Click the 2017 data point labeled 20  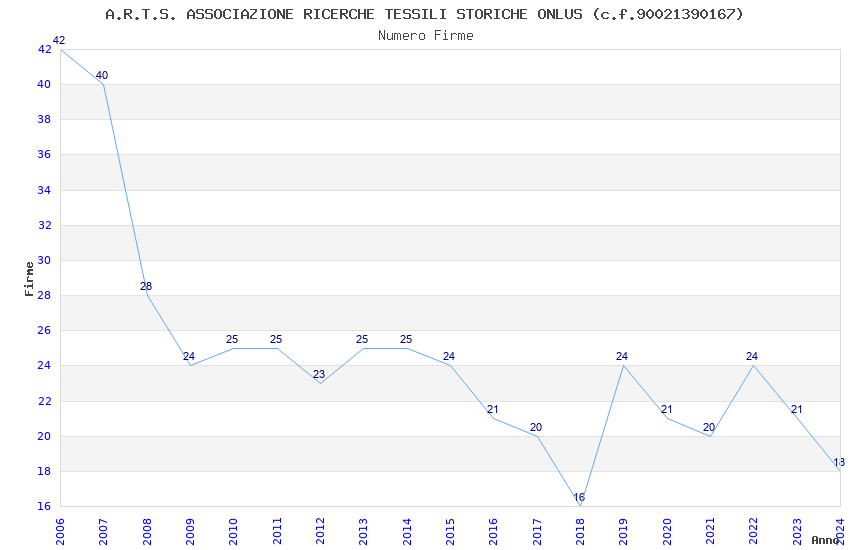[537, 436]
